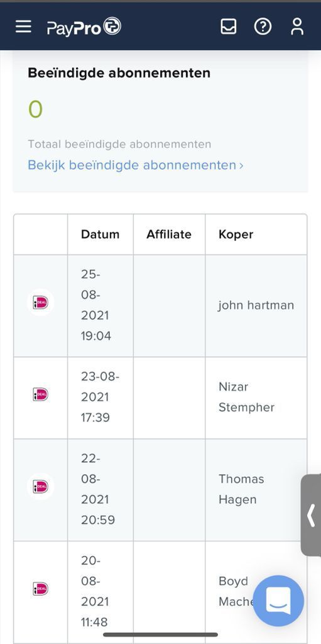This screenshot has width=321, height=644.
Task: Open the hamburger navigation menu
Action: [23, 26]
